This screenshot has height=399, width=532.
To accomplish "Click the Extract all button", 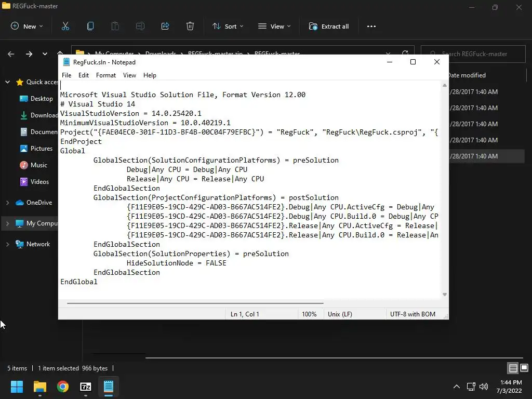I will tap(329, 26).
